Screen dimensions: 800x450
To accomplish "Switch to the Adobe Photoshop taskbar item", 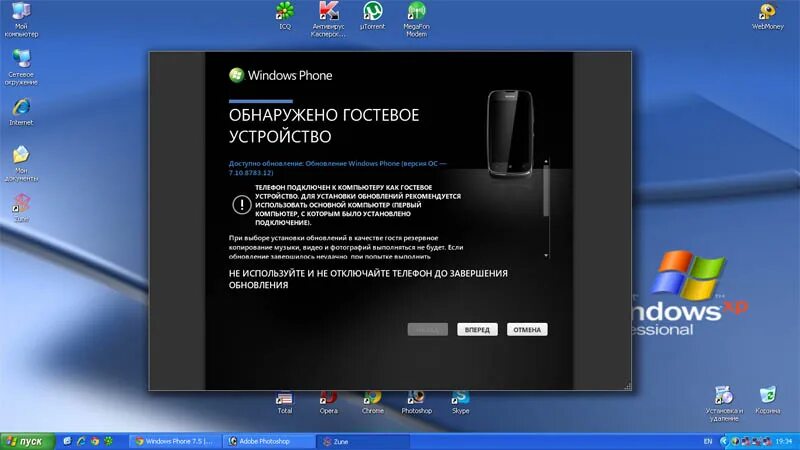I will (269, 441).
